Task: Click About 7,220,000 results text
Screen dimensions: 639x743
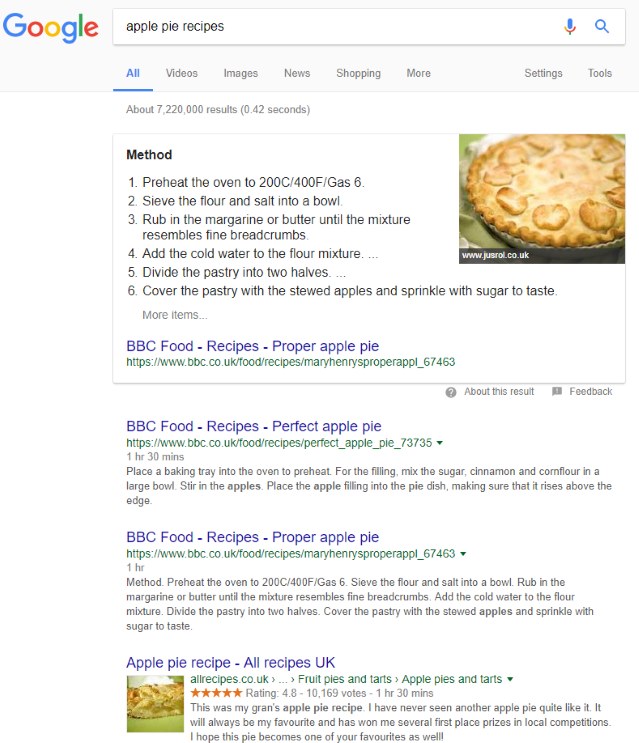Action: [x=218, y=109]
